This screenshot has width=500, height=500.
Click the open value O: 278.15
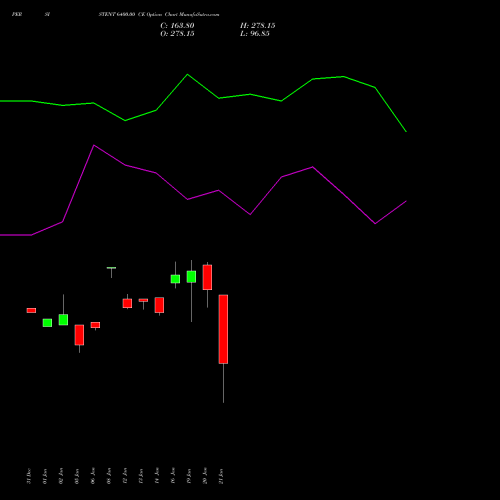pyautogui.click(x=177, y=34)
